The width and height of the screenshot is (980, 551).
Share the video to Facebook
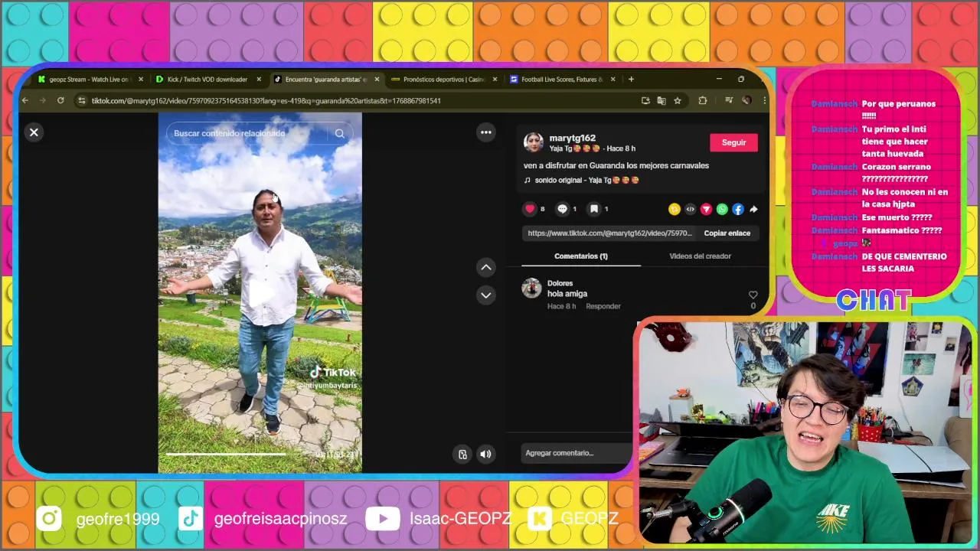click(x=738, y=209)
